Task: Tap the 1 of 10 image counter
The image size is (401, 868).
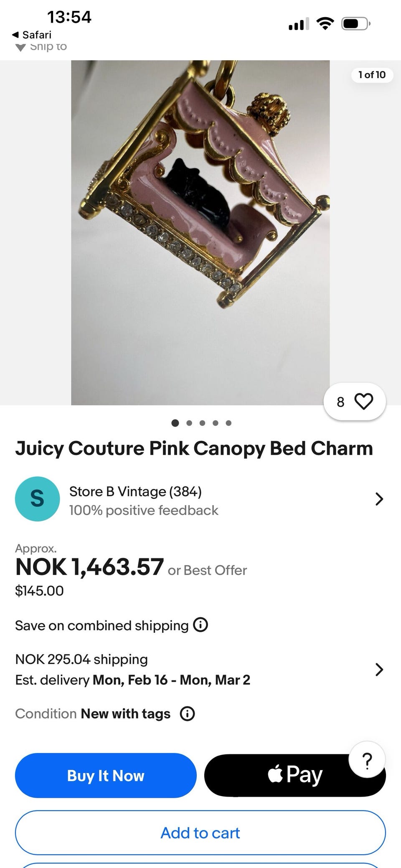Action: pyautogui.click(x=372, y=75)
